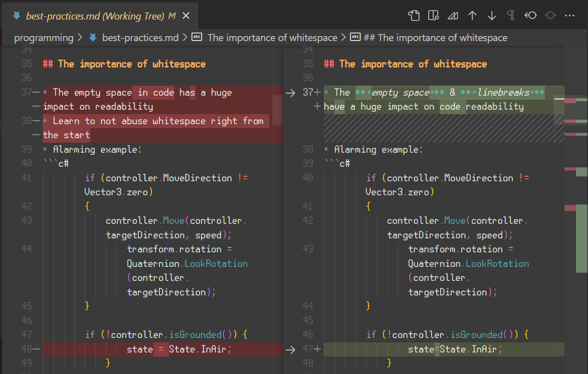Click the double-triangle icon in the editor toolbar

point(453,16)
